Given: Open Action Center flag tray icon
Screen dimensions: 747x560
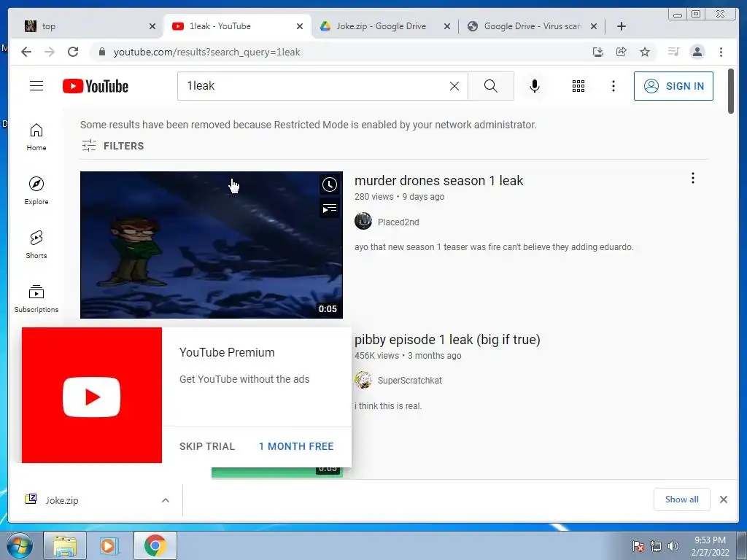Looking at the screenshot, I should 638,546.
